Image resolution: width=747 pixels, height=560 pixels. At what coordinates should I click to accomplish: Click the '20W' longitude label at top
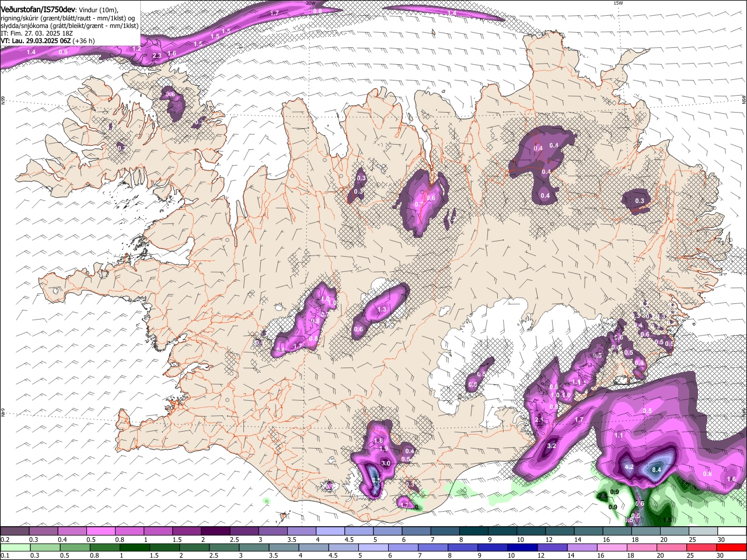310,3
